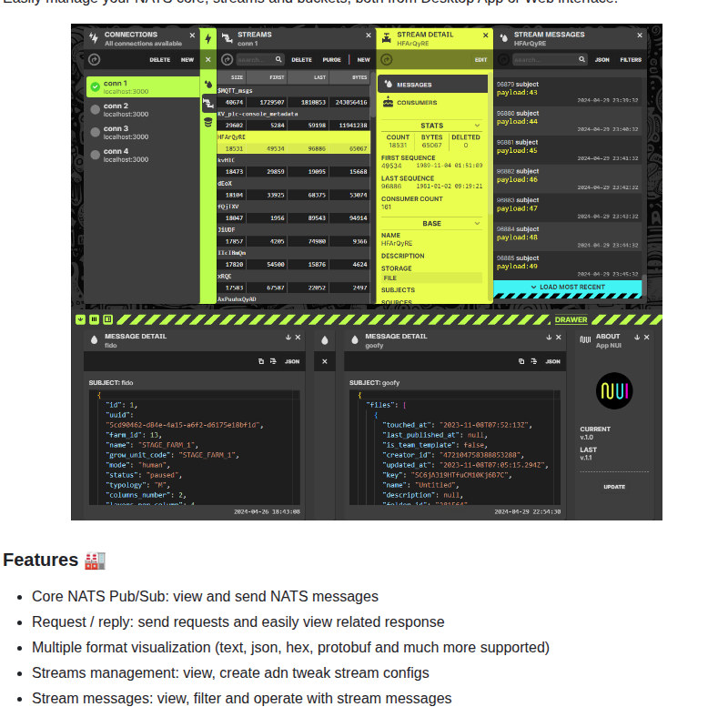Sort streams by SIZE column header
Image resolution: width=728 pixels, height=717 pixels.
(232, 77)
